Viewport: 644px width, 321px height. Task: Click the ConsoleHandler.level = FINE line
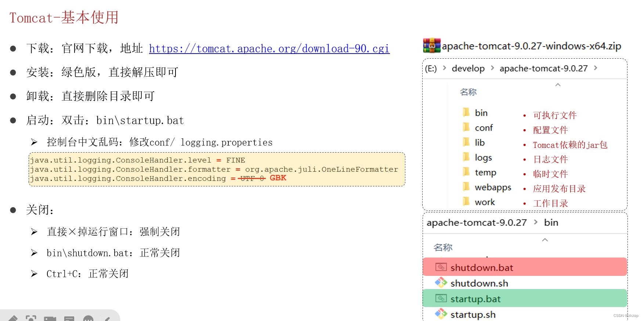[x=137, y=160]
